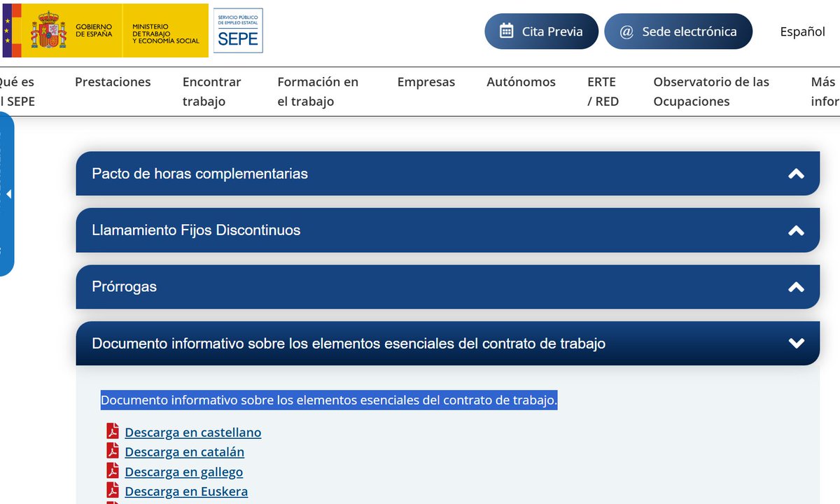The width and height of the screenshot is (840, 504).
Task: Expand the blue side panel arrow tab
Action: point(7,194)
